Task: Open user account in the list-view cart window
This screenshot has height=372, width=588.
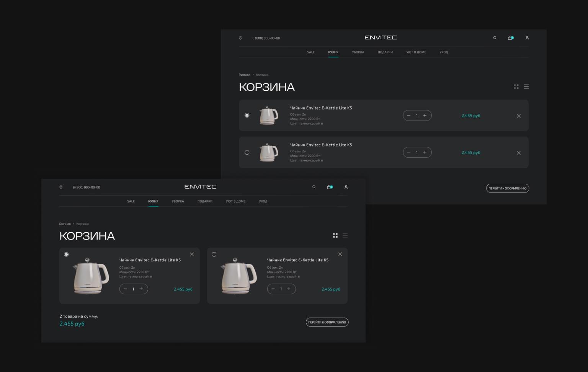Action: pyautogui.click(x=527, y=38)
